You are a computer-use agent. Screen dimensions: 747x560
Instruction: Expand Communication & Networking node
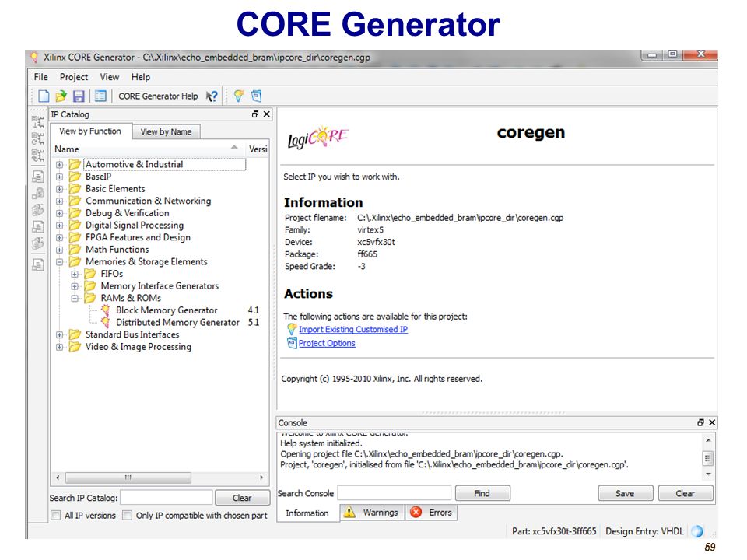pyautogui.click(x=60, y=201)
